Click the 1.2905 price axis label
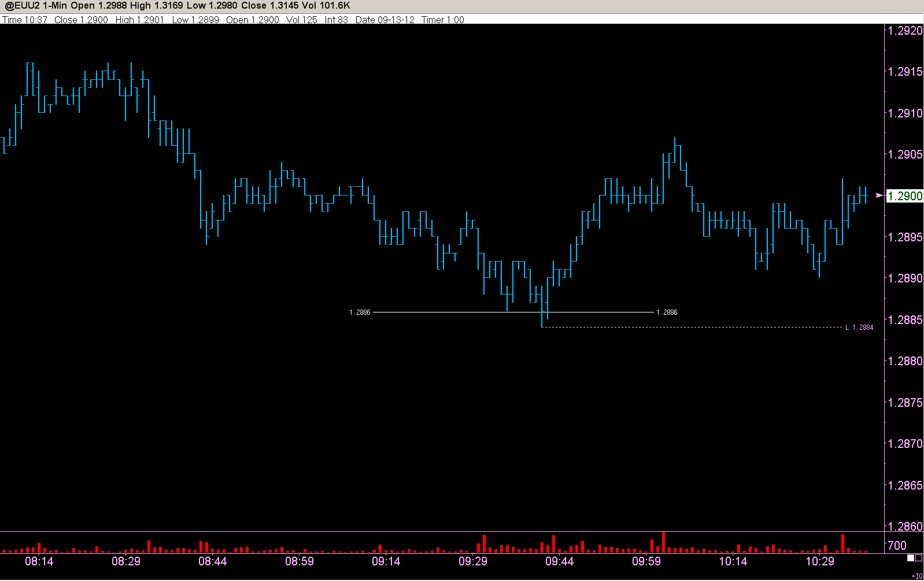This screenshot has width=924, height=581. coord(905,155)
